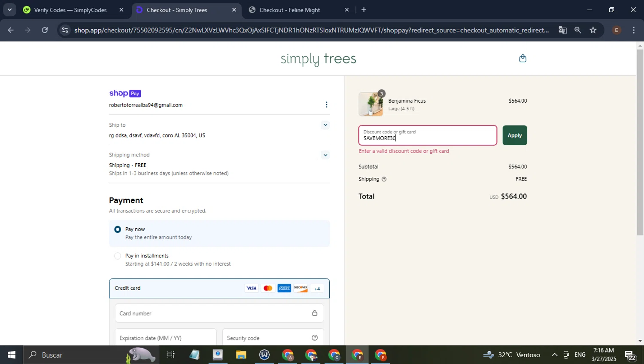Click the page vertical scrollbar
644x364 pixels.
point(640,143)
